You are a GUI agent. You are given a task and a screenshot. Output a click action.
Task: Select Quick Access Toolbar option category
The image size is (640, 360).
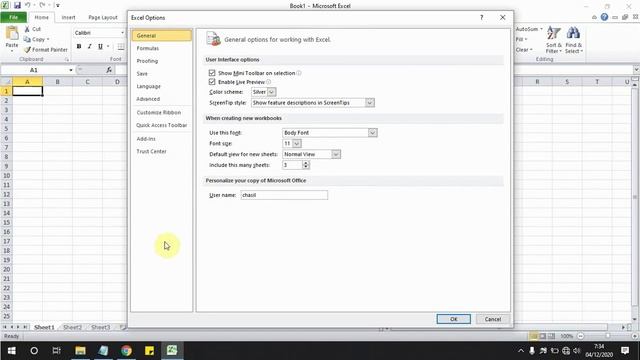[x=162, y=125]
